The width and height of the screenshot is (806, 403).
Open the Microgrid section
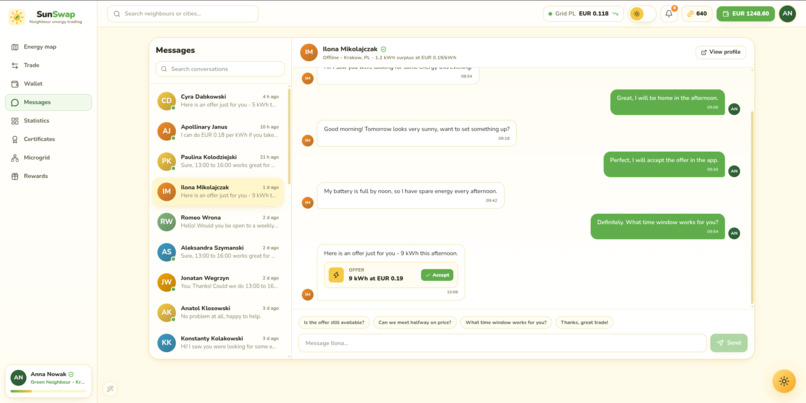(x=48, y=158)
